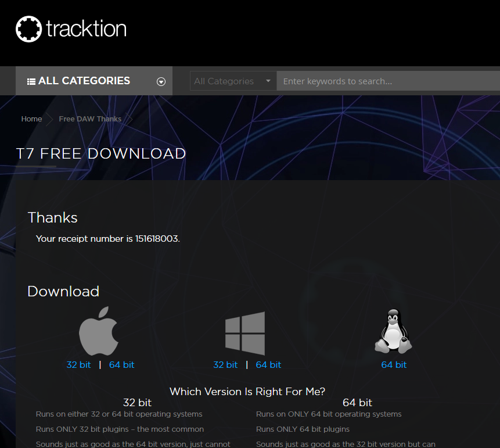Download the 64 bit Linux version
The height and width of the screenshot is (448, 500).
click(x=394, y=365)
